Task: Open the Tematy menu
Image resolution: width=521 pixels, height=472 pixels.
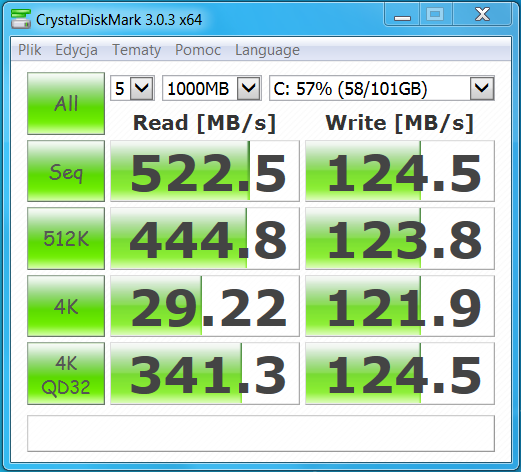Action: click(136, 50)
